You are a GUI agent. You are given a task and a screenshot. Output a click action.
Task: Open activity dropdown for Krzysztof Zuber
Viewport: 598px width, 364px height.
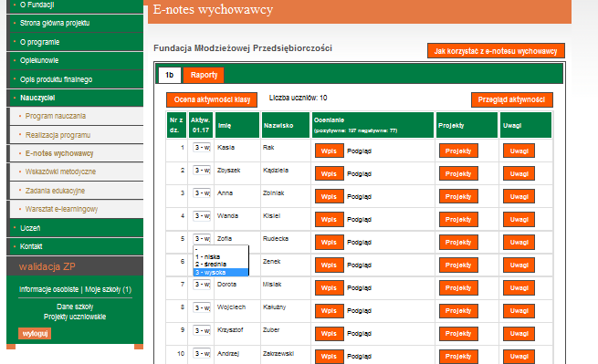202,330
